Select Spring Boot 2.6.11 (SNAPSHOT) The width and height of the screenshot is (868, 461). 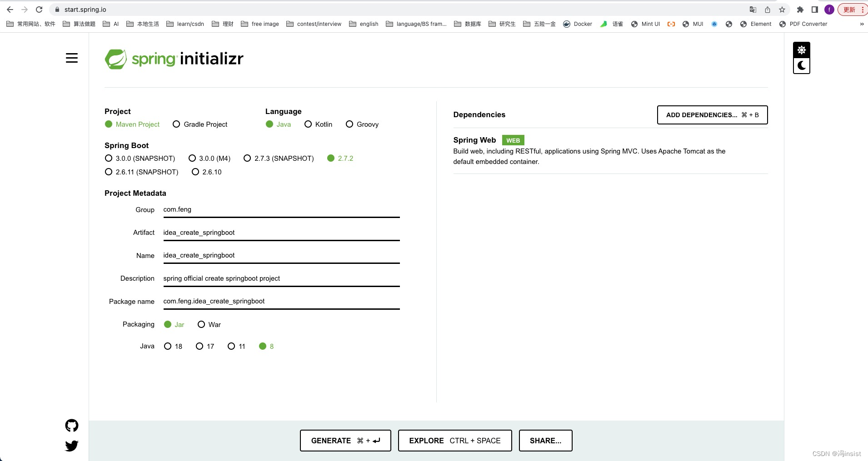point(141,172)
